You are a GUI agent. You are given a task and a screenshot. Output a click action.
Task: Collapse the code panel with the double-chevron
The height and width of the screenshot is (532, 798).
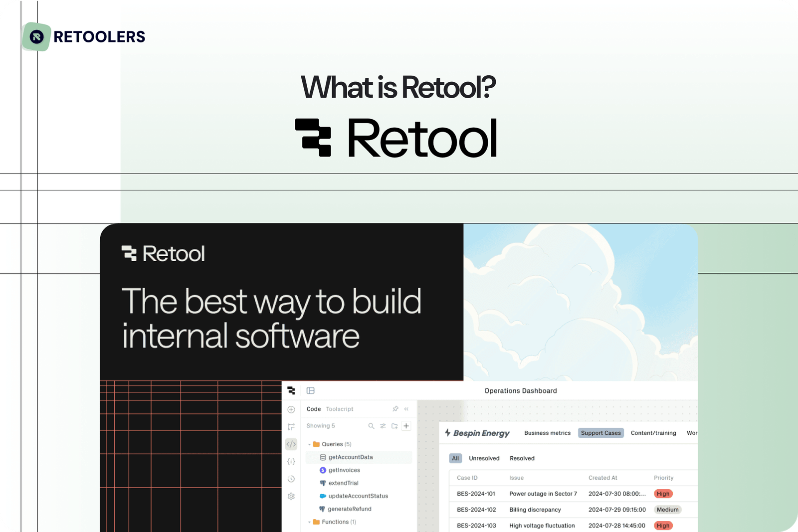406,409
